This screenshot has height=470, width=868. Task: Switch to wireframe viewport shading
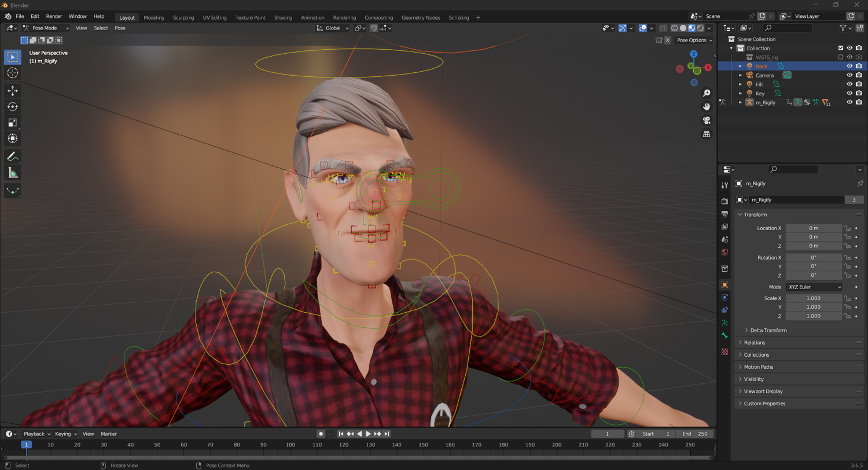pos(674,28)
